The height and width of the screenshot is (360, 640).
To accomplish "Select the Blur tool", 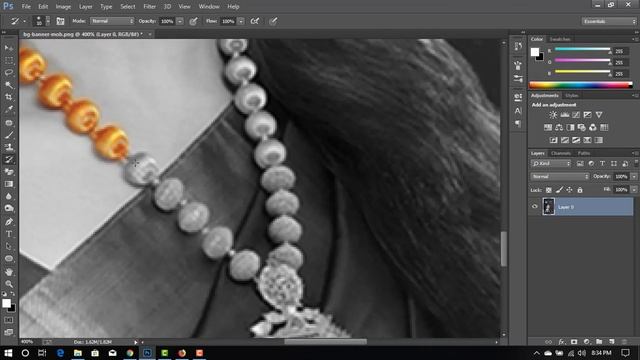I will tap(9, 196).
